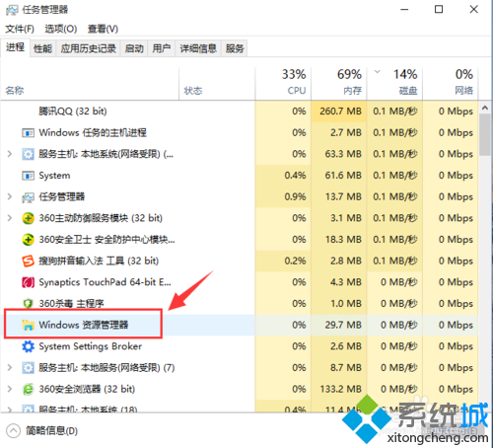Click the process list scrollbar thumb

tap(485, 134)
